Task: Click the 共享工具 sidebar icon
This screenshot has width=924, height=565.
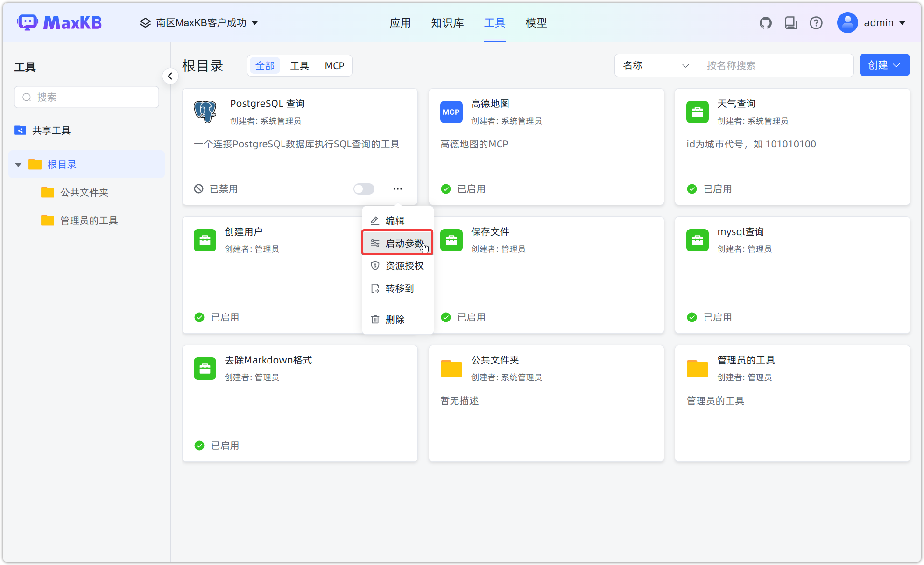Action: 20,130
